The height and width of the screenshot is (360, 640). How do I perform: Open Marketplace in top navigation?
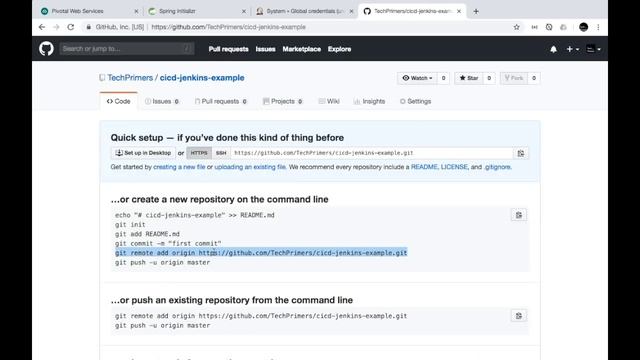pyautogui.click(x=301, y=49)
